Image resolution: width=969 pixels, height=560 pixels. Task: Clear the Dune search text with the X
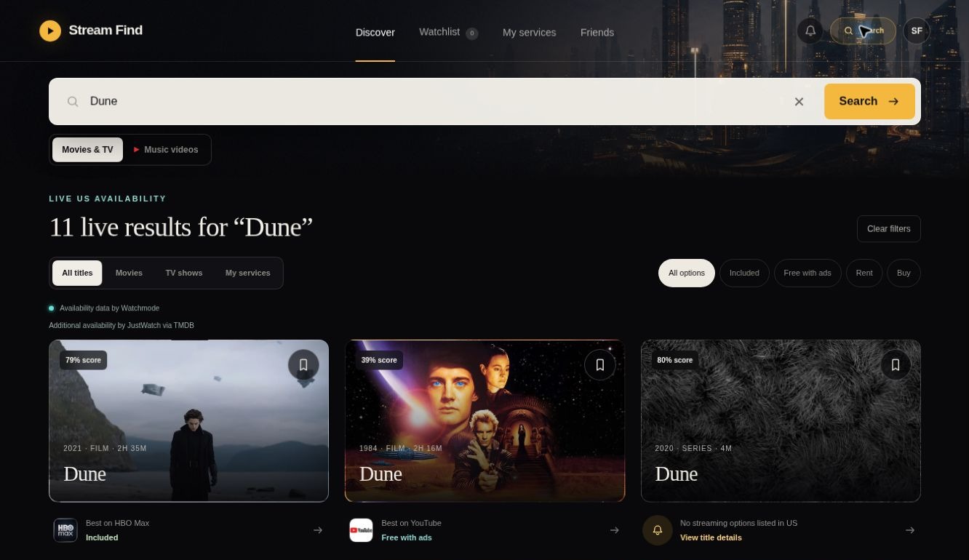click(x=799, y=102)
